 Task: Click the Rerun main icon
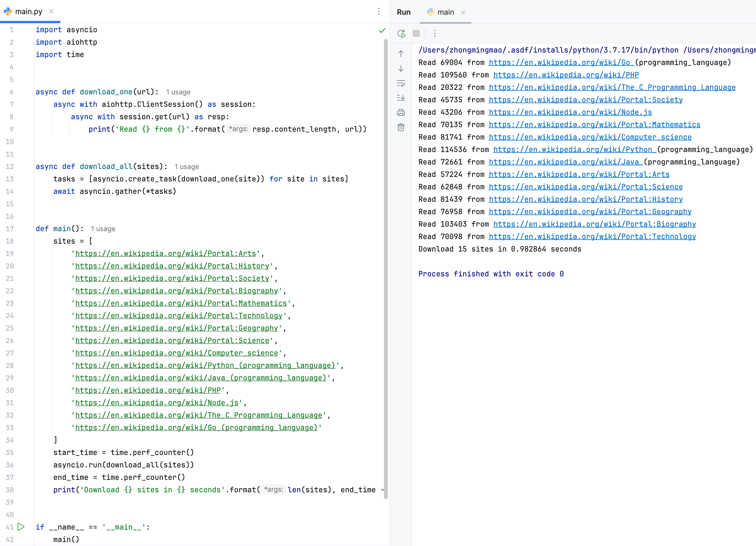coord(401,33)
